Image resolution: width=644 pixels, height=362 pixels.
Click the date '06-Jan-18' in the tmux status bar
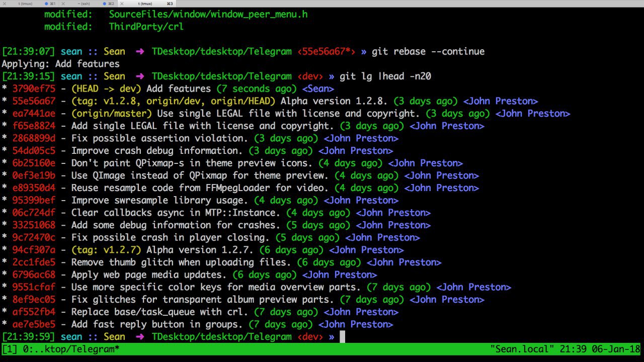[x=616, y=349]
